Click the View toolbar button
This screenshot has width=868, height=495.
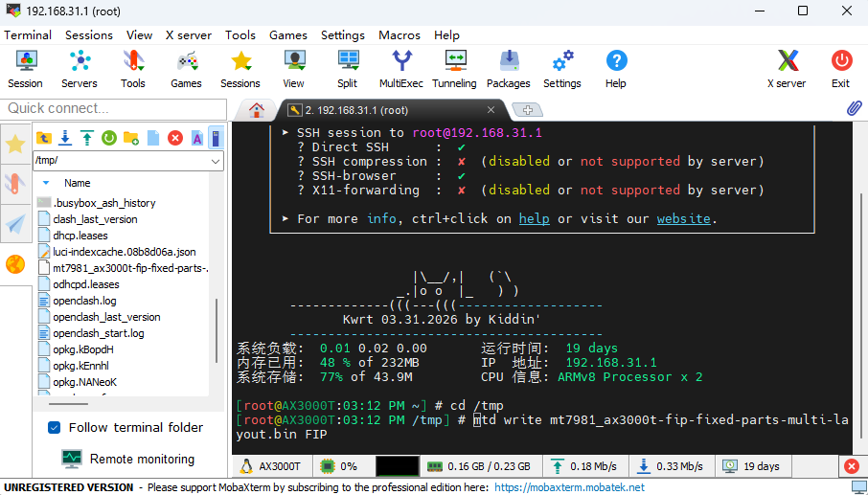pyautogui.click(x=293, y=69)
